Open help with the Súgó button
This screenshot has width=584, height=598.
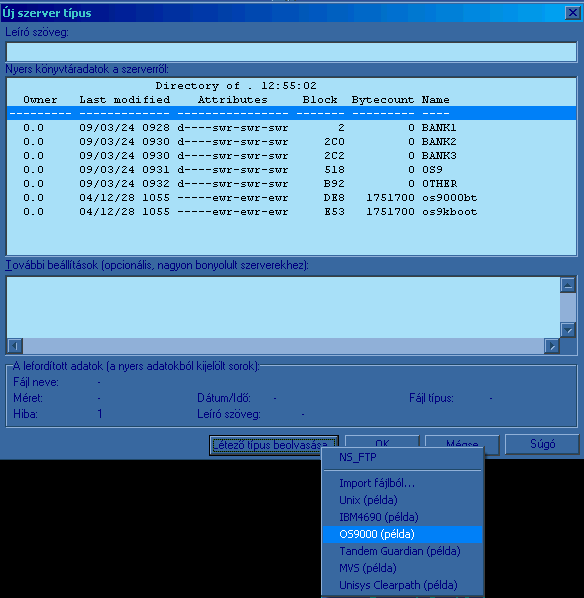tap(542, 444)
